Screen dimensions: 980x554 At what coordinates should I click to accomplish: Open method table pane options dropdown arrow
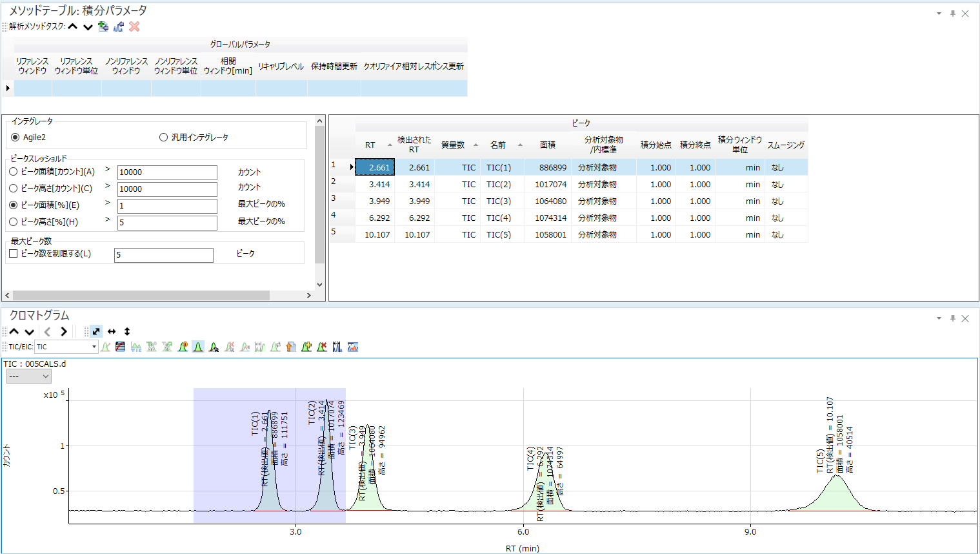[939, 14]
